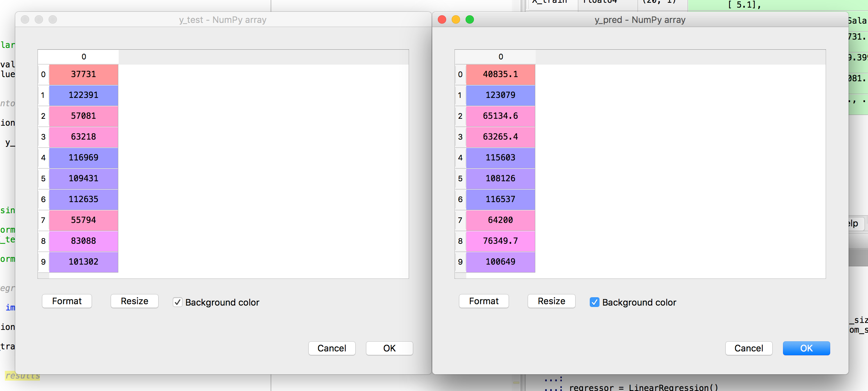Click OK in y_test dialog
Image resolution: width=868 pixels, height=391 pixels.
(389, 348)
